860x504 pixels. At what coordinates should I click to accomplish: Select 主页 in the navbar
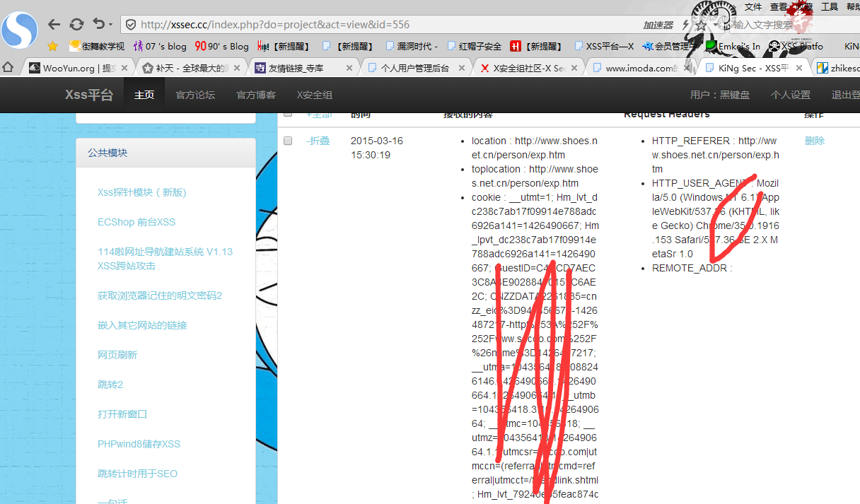click(x=144, y=95)
